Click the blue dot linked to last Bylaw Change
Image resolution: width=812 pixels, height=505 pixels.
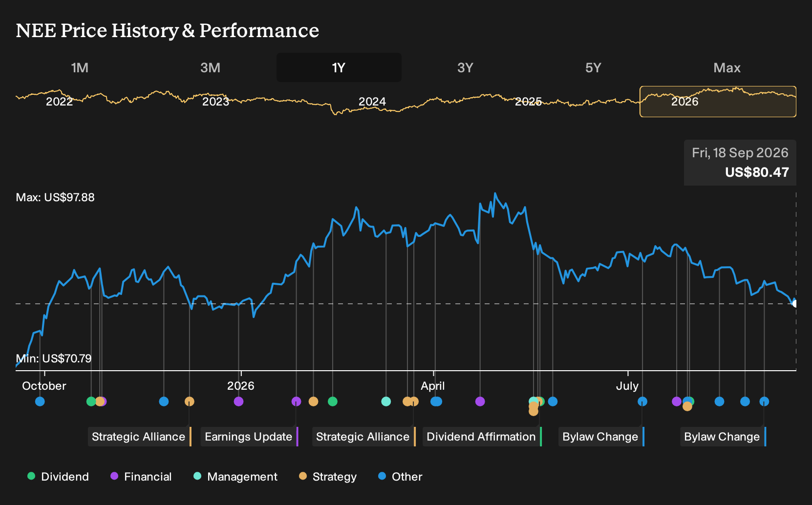pos(765,401)
